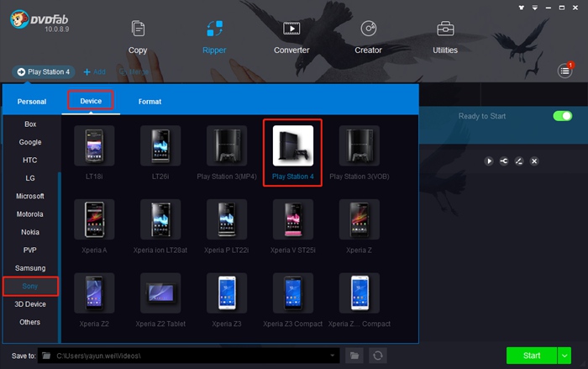Open the Play Station 4 profile selector
The width and height of the screenshot is (588, 369).
tap(44, 71)
